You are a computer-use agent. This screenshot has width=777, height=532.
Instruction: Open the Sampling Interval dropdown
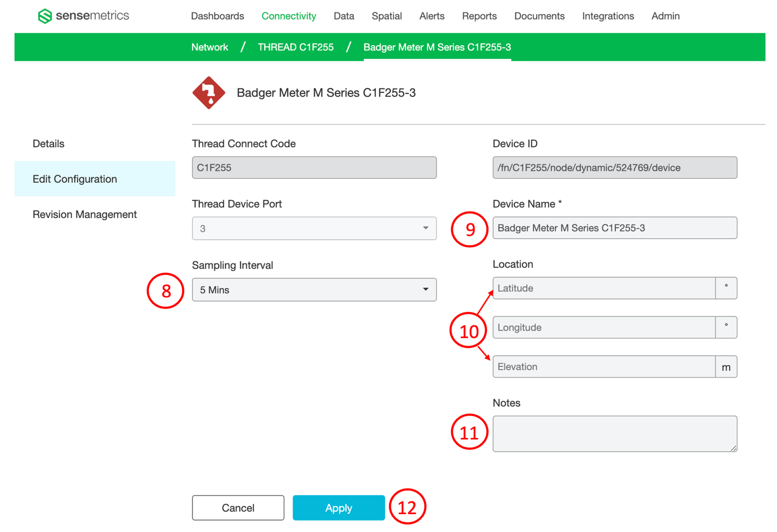(x=314, y=290)
